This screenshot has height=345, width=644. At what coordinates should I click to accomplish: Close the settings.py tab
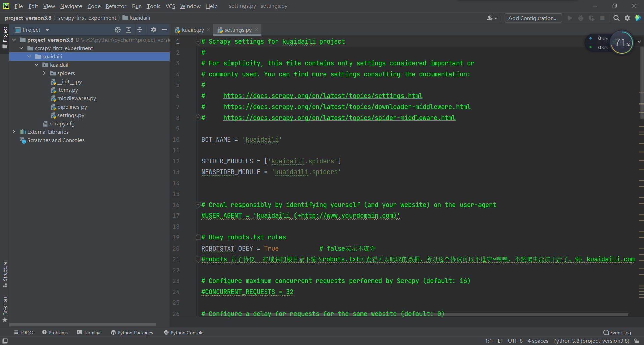tap(256, 30)
